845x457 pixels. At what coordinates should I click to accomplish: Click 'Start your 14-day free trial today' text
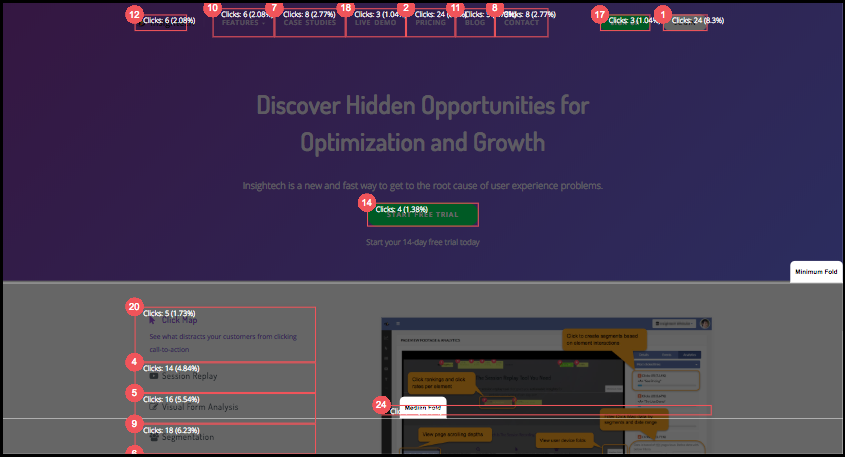(x=422, y=242)
